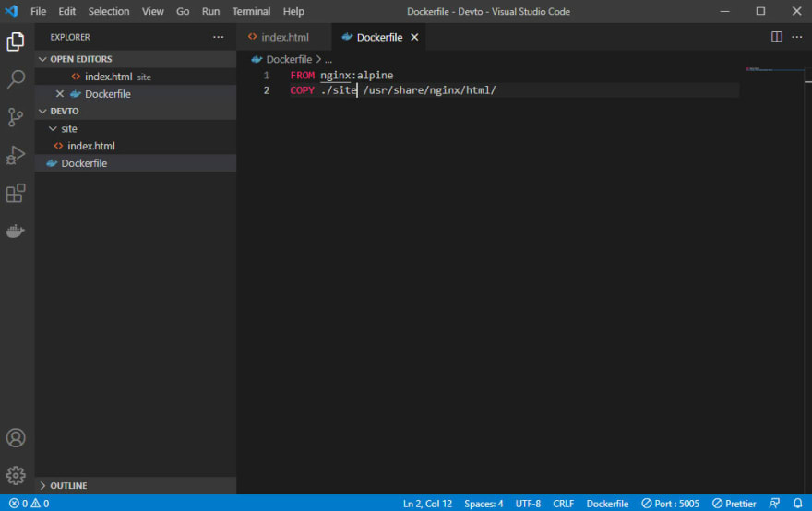Image resolution: width=812 pixels, height=511 pixels.
Task: Open the Docker view in activity bar
Action: pos(16,231)
